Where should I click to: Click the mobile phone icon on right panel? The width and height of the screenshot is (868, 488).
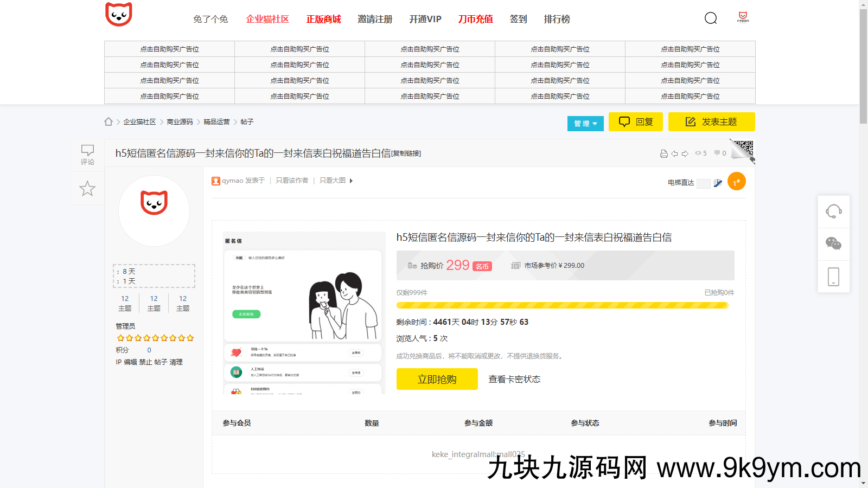pos(833,277)
